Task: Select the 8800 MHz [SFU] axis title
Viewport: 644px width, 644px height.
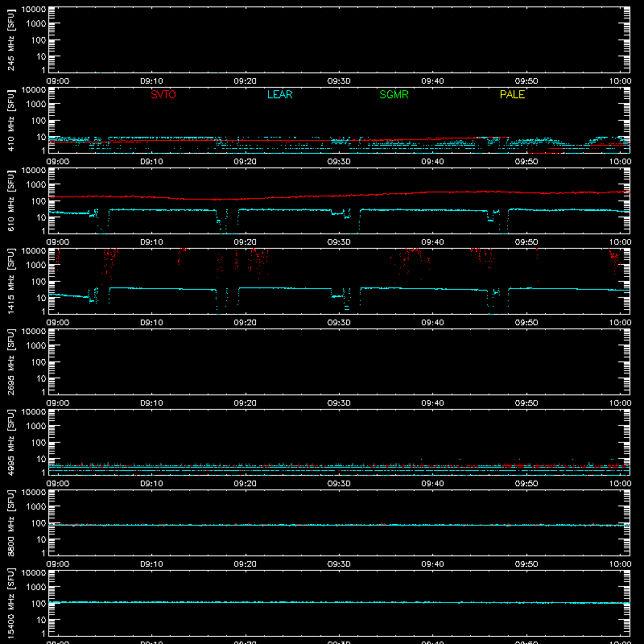Action: (10, 522)
